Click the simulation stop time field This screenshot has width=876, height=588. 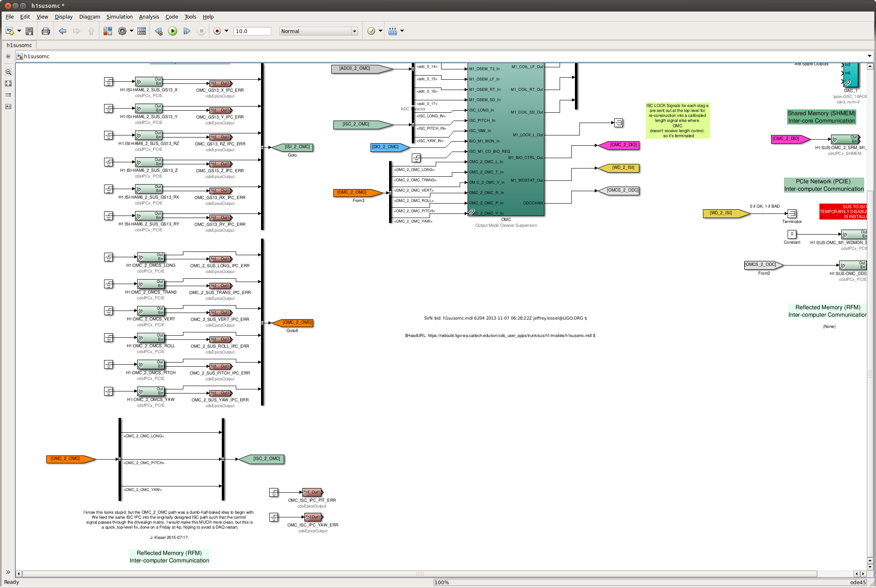252,31
